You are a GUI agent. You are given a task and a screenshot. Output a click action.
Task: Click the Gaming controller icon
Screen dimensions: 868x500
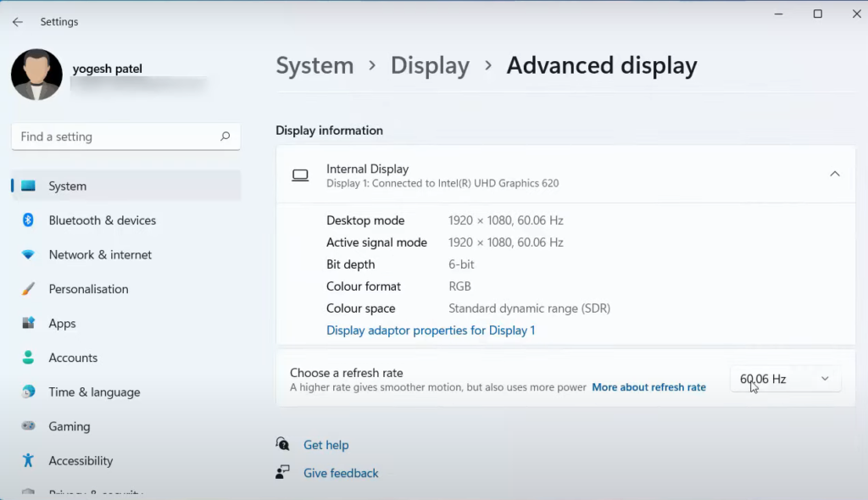pyautogui.click(x=28, y=426)
